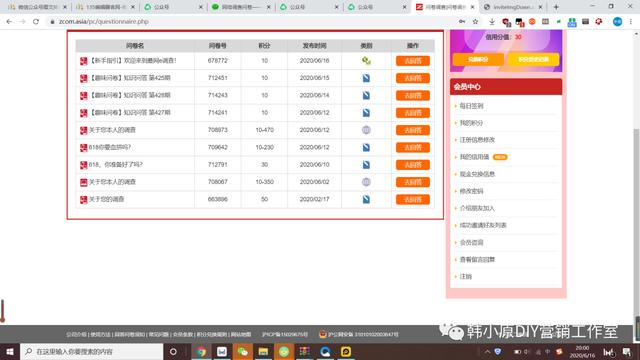Click the blue category icon for survey 709642
The image size is (640, 360).
pos(366,147)
